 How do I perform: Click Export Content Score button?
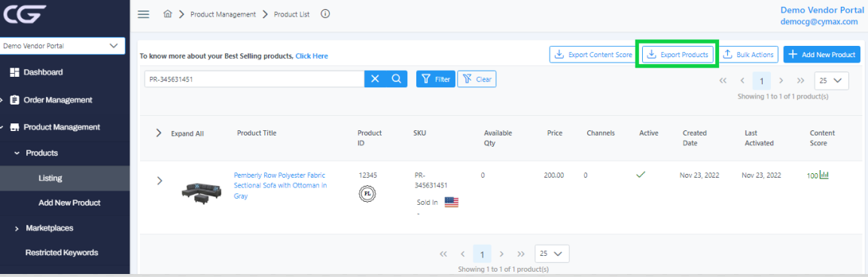(x=593, y=54)
